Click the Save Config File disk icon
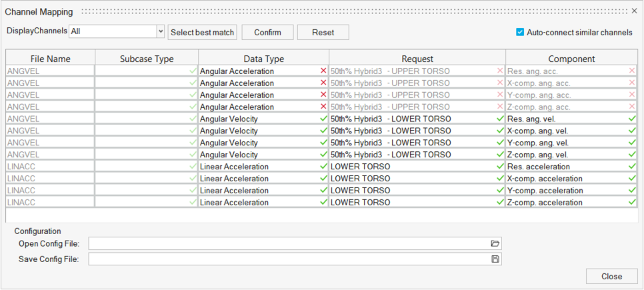 pos(495,259)
